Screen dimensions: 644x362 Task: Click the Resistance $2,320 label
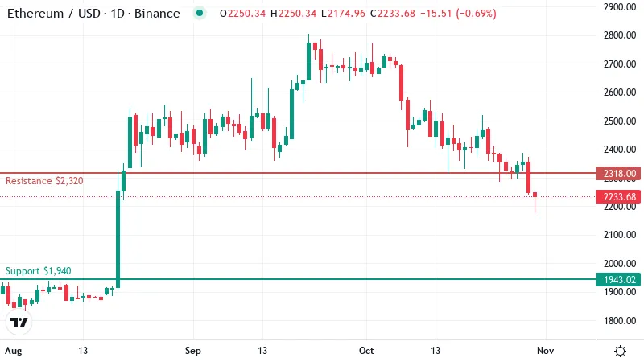tap(44, 181)
